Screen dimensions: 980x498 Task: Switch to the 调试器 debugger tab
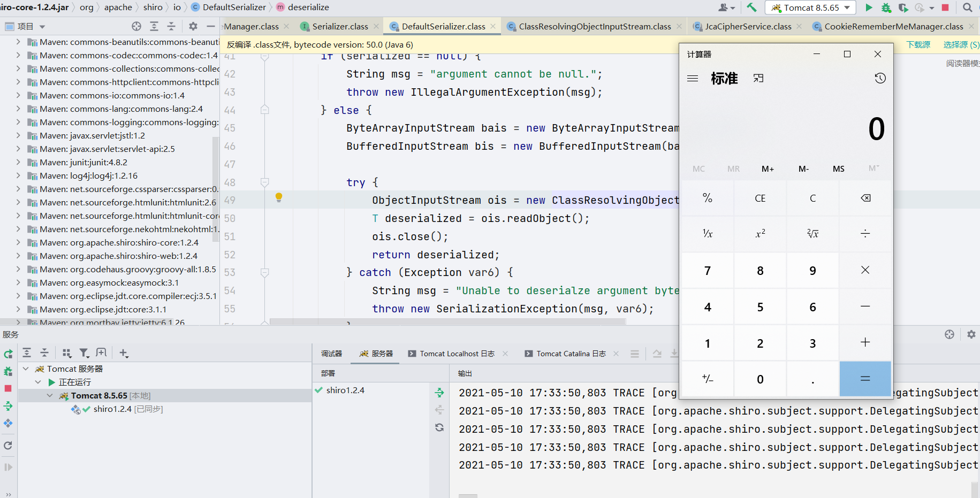point(331,354)
